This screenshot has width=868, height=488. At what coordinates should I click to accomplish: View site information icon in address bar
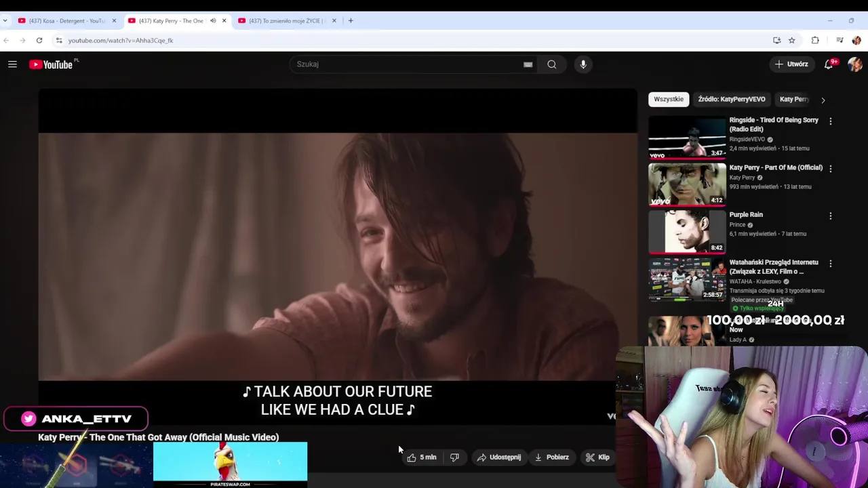(59, 41)
